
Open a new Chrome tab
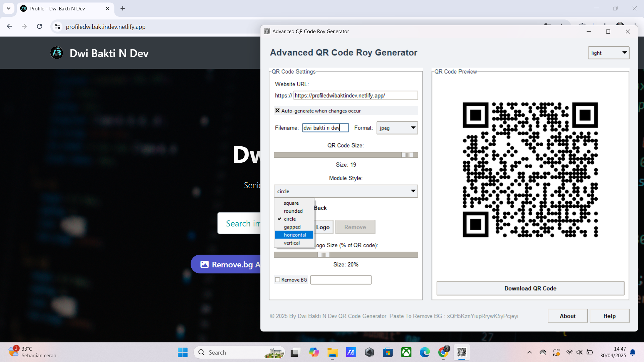tap(123, 8)
